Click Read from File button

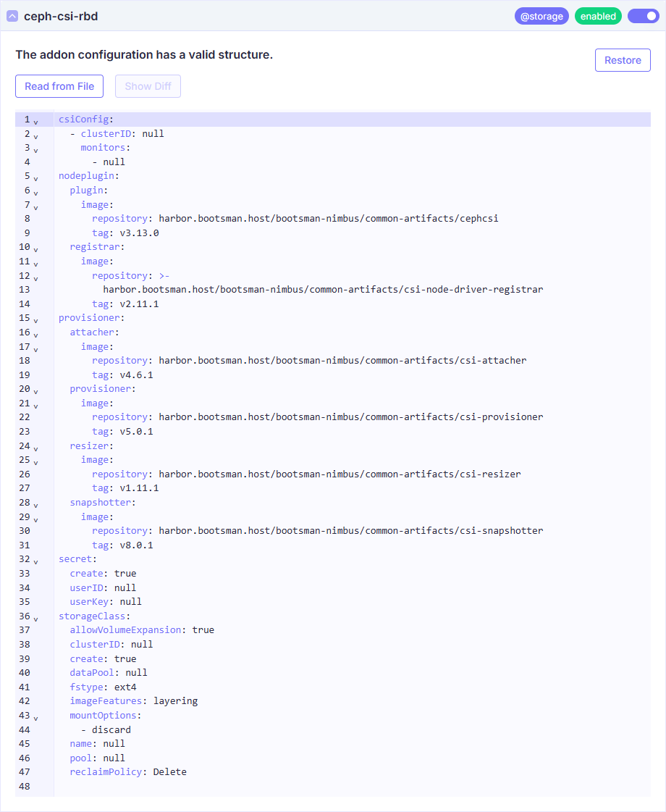pyautogui.click(x=59, y=86)
